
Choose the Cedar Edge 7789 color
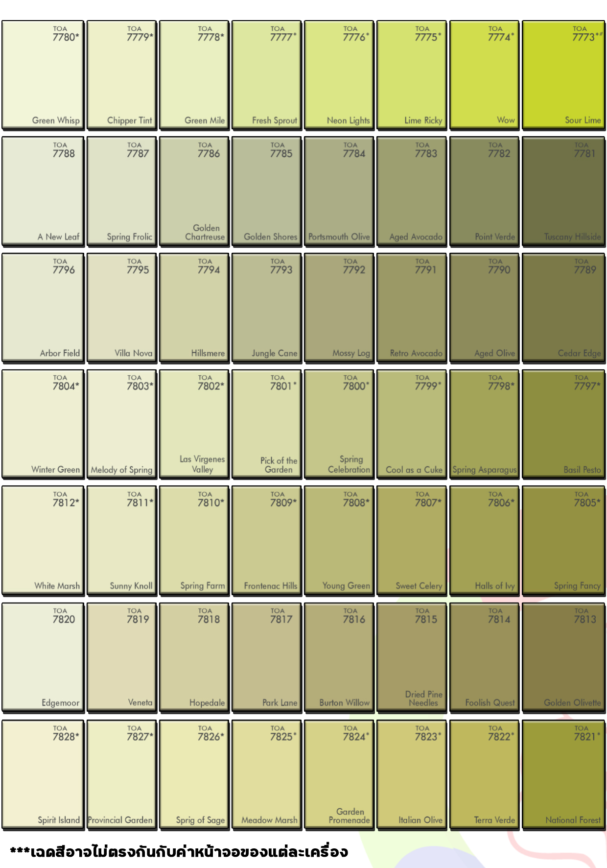click(563, 308)
